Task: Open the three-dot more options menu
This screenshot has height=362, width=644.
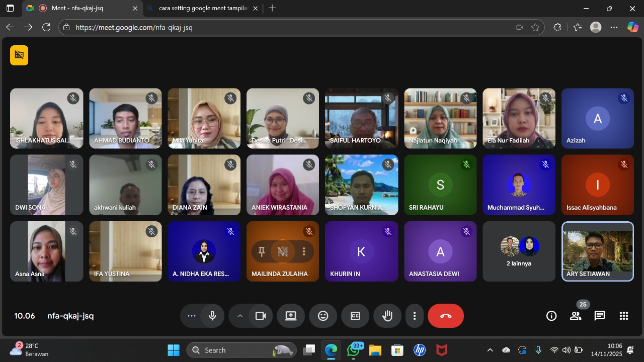Action: pos(415,316)
